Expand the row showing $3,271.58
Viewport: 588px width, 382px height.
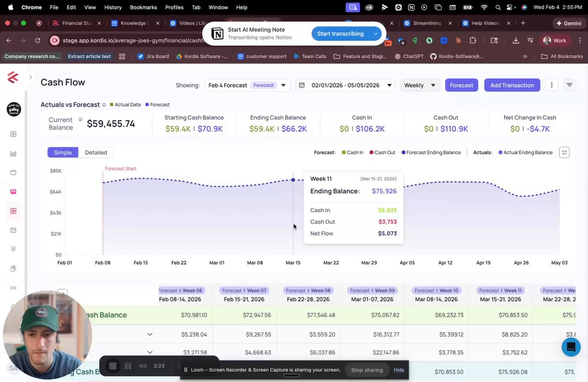pyautogui.click(x=150, y=352)
